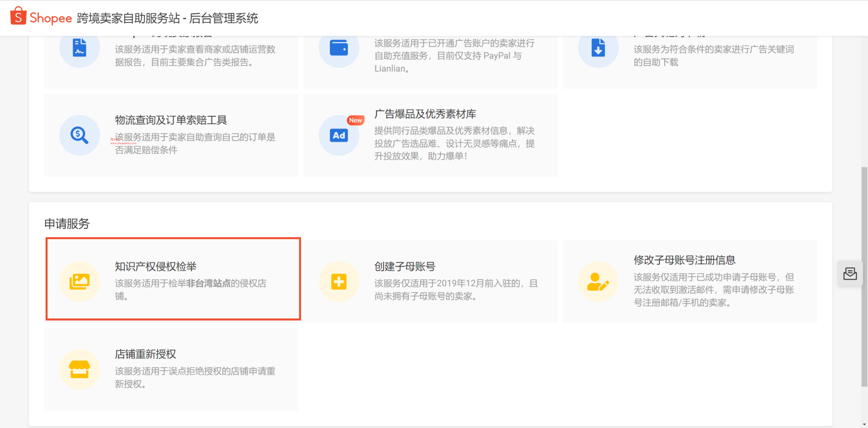Open 知识产权侵权检举 service title
Image resolution: width=868 pixels, height=428 pixels.
(x=156, y=266)
